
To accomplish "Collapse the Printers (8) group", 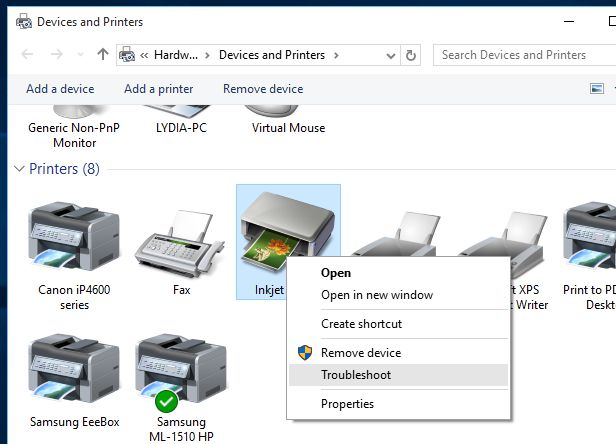I will tap(19, 169).
